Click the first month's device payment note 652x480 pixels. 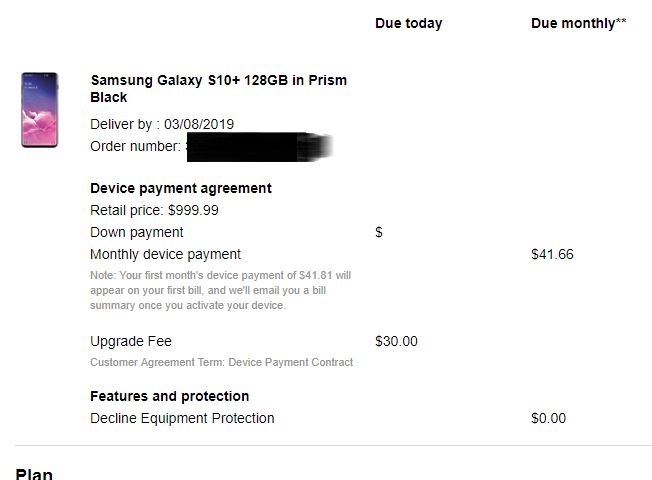click(x=220, y=290)
